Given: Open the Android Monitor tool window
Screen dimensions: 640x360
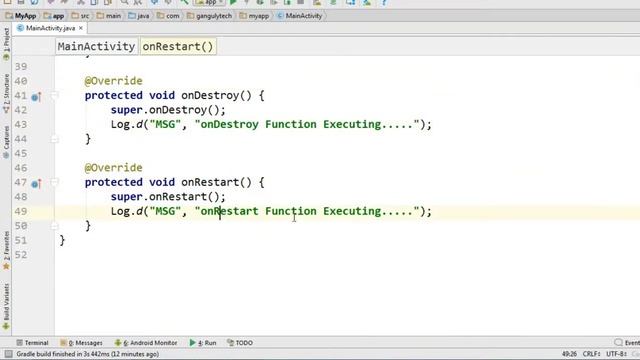Looking at the screenshot, I should (146, 343).
